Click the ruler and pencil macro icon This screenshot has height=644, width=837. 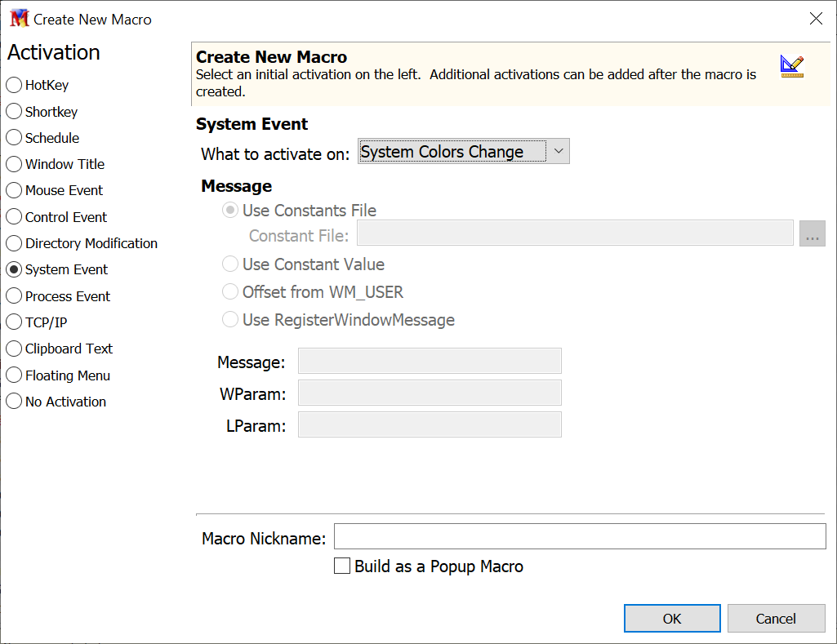tap(791, 66)
